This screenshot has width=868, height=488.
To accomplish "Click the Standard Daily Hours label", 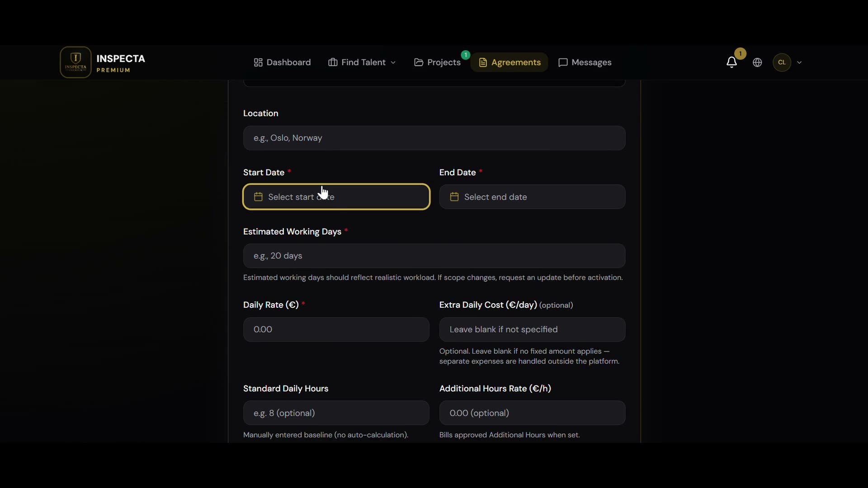I will coord(286,389).
